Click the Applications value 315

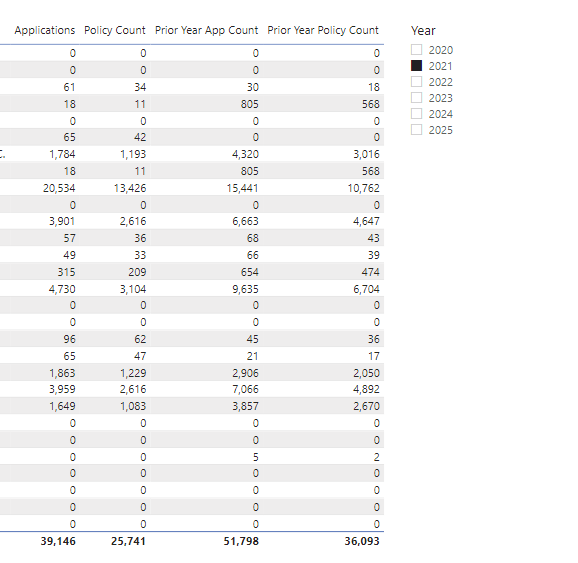66,272
